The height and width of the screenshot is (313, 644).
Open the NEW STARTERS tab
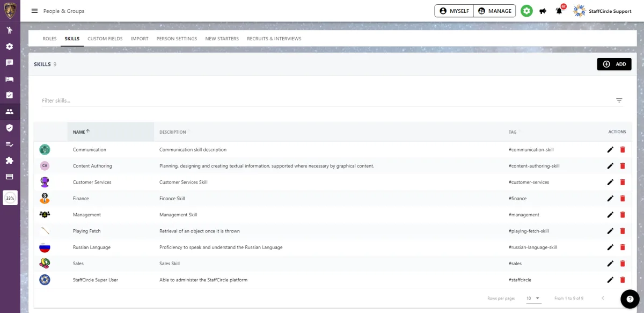click(x=222, y=39)
